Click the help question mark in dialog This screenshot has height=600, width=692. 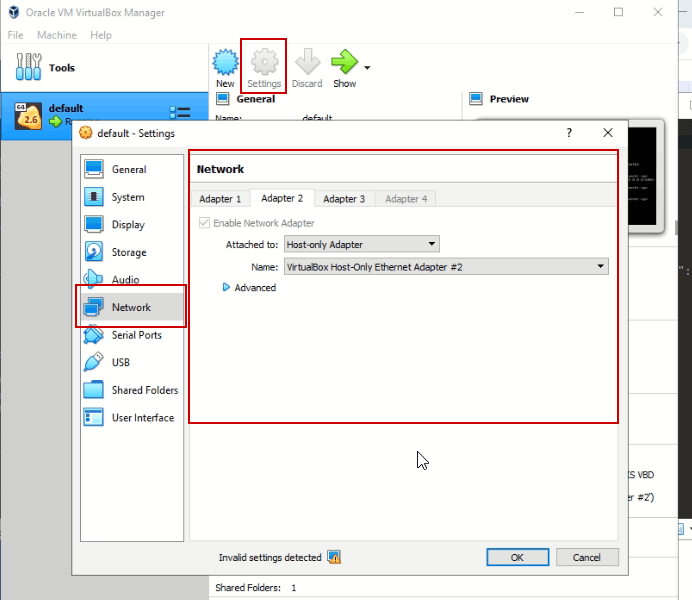coord(569,133)
